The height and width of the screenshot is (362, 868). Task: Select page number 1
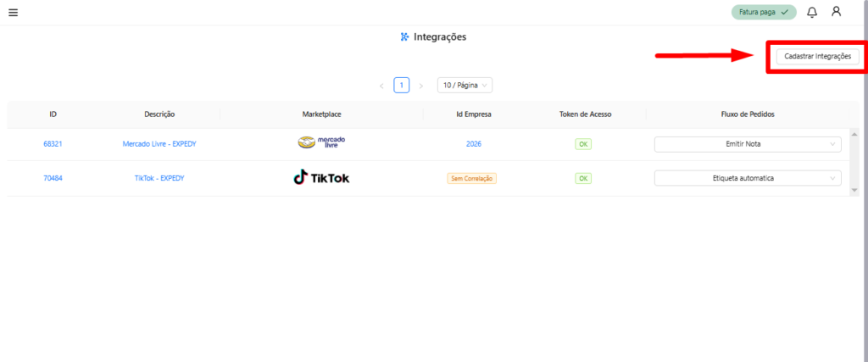[x=402, y=86]
